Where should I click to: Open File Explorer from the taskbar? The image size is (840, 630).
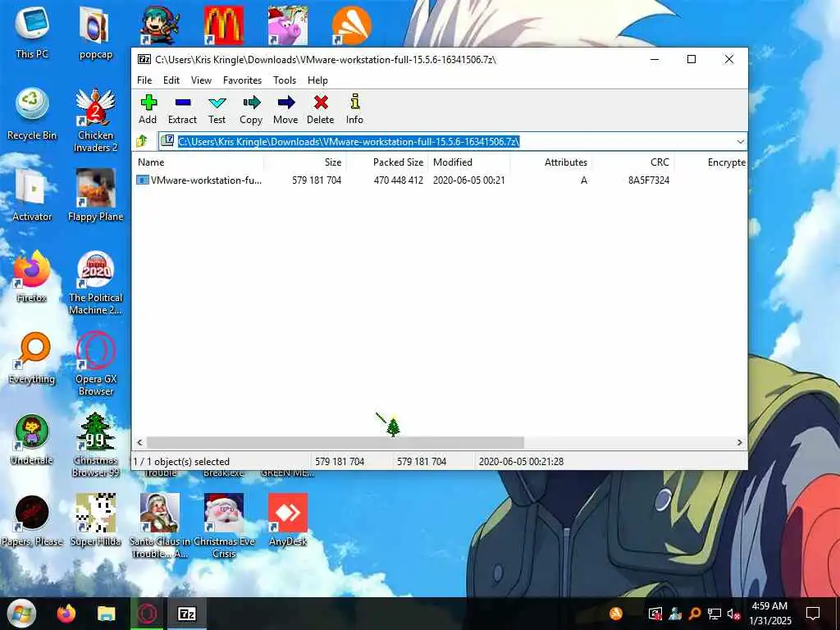pos(107,614)
